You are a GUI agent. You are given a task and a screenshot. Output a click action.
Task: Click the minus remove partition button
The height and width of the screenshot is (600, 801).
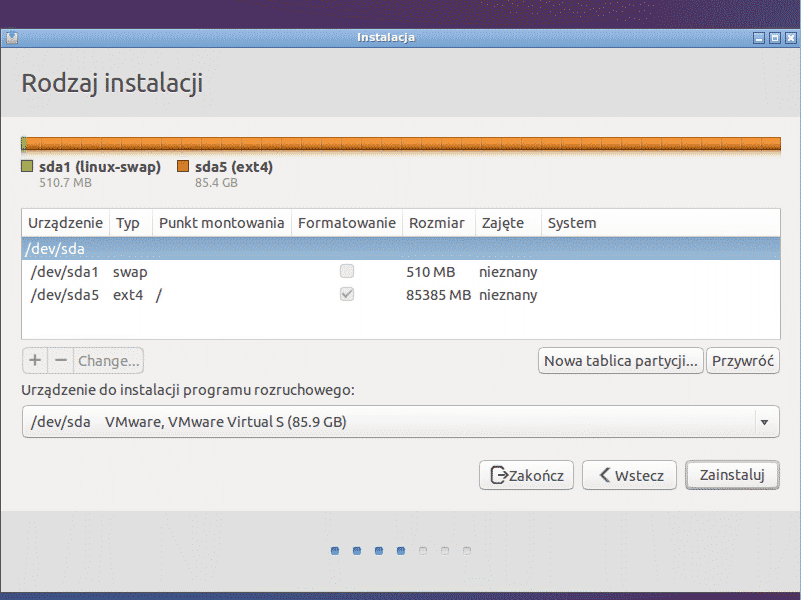point(61,360)
